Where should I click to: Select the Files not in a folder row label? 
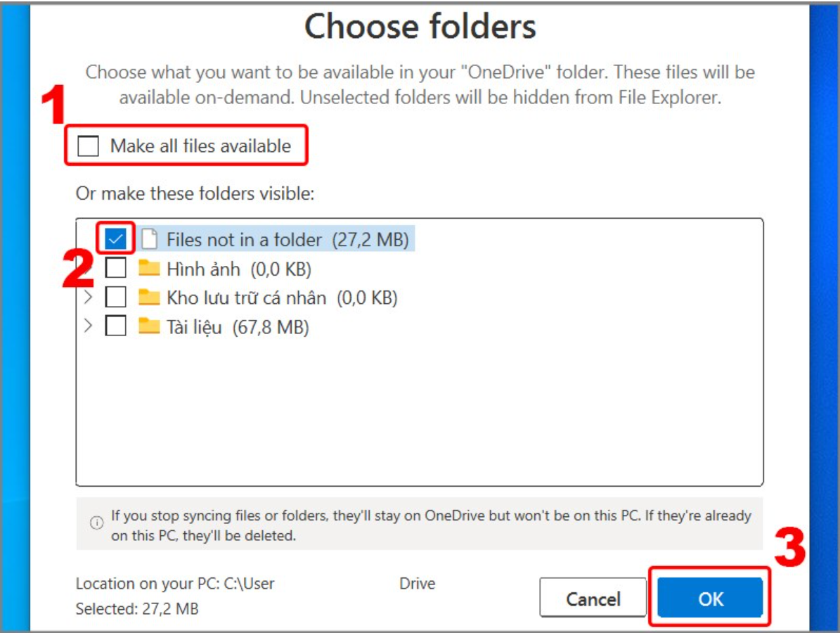coord(287,240)
